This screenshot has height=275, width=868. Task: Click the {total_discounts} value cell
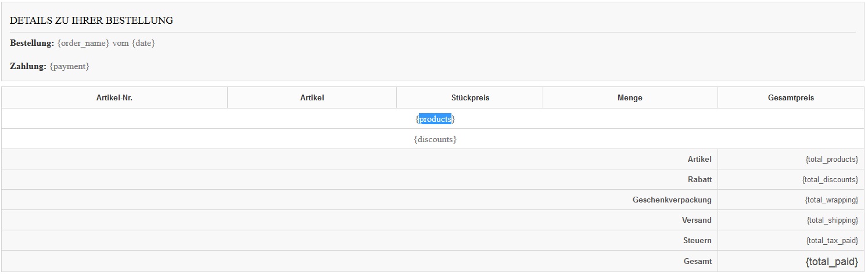coord(791,179)
